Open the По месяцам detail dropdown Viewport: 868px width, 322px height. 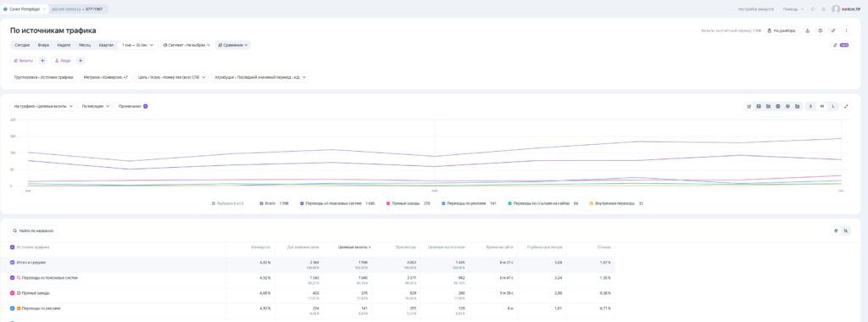pyautogui.click(x=96, y=106)
